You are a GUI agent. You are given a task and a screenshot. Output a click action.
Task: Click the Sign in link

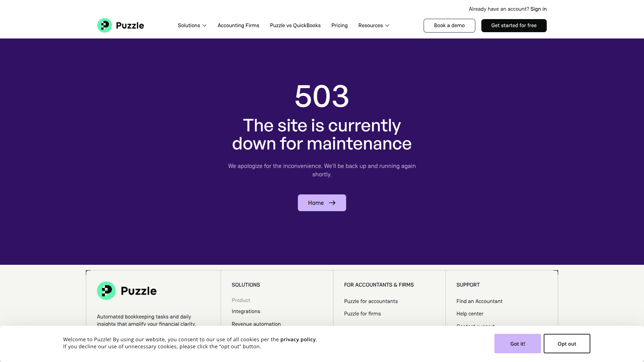538,9
